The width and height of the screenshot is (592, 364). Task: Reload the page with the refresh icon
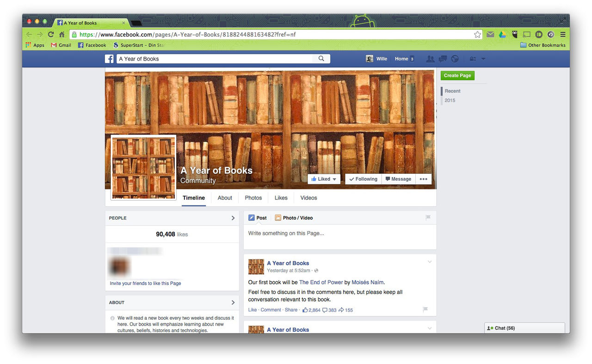pos(51,35)
